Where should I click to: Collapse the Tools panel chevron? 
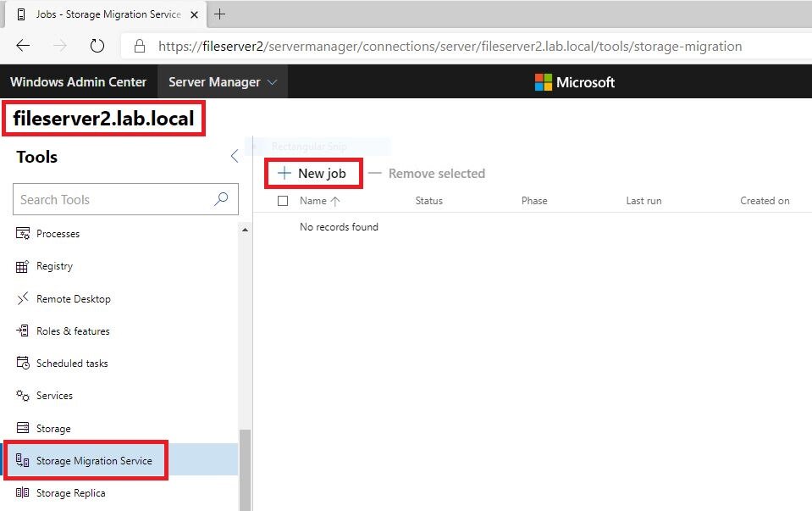click(x=235, y=156)
